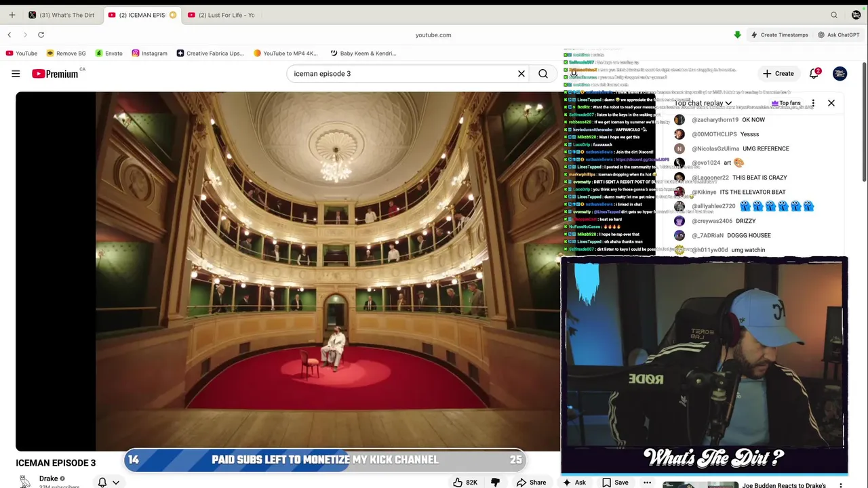Like the video with the 82K thumbs-up
The width and height of the screenshot is (868, 488).
tap(465, 482)
